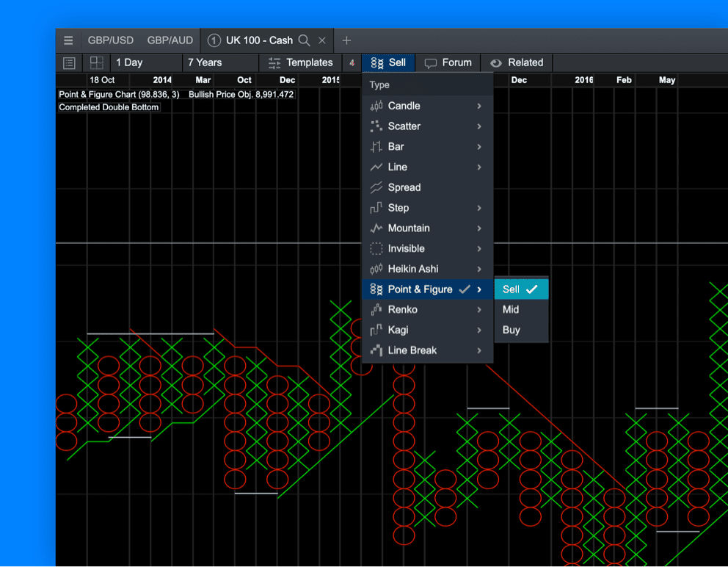728x567 pixels.
Task: Open the Templates menu
Action: coord(301,62)
